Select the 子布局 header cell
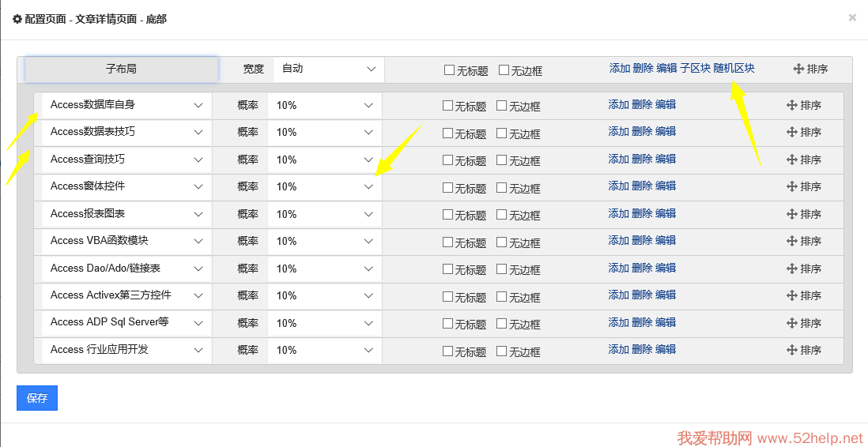 [122, 69]
